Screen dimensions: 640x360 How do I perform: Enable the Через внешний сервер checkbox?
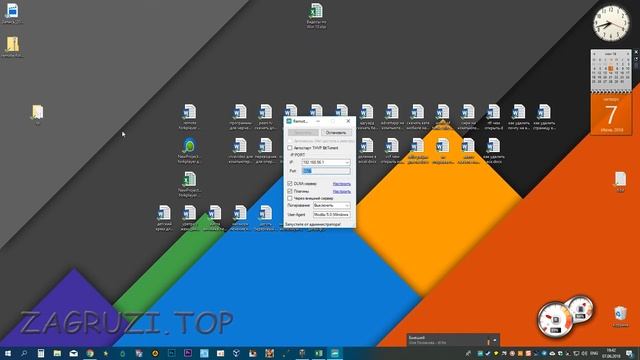pyautogui.click(x=290, y=198)
